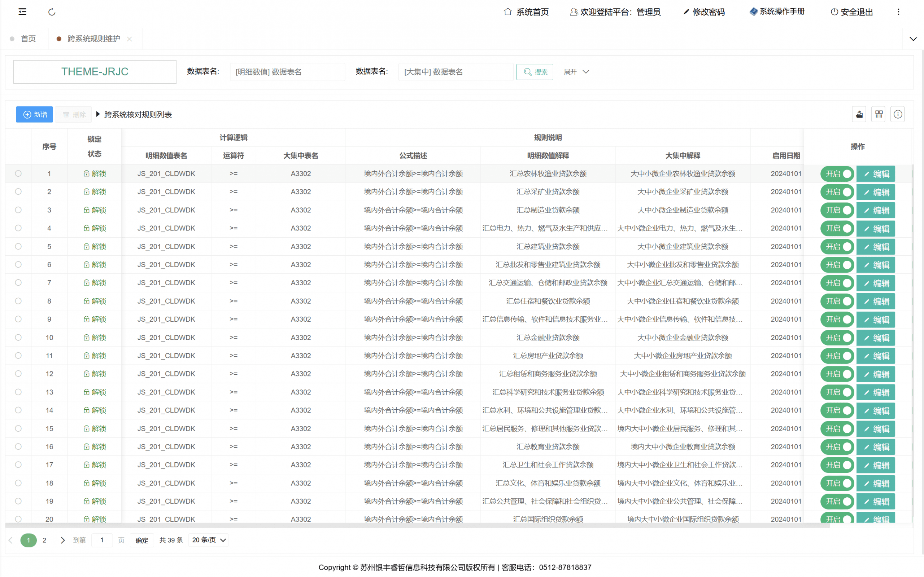Open the 20 条/页 page size dropdown

click(209, 540)
